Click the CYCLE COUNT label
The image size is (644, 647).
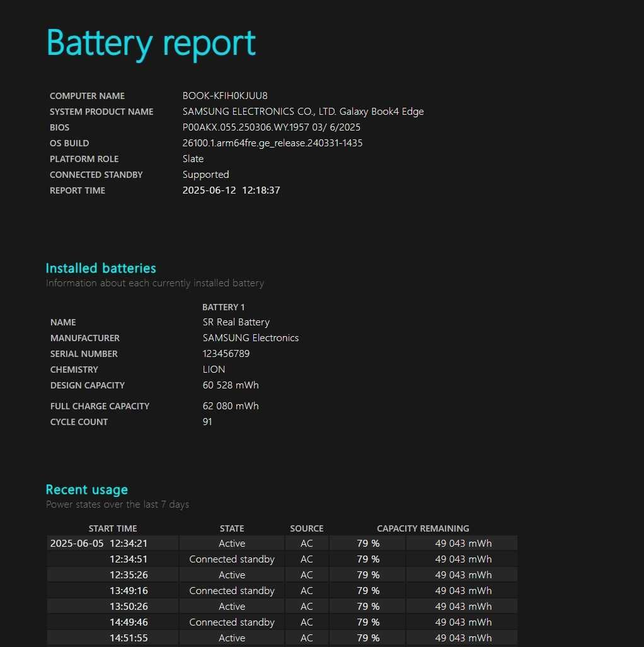coord(79,422)
